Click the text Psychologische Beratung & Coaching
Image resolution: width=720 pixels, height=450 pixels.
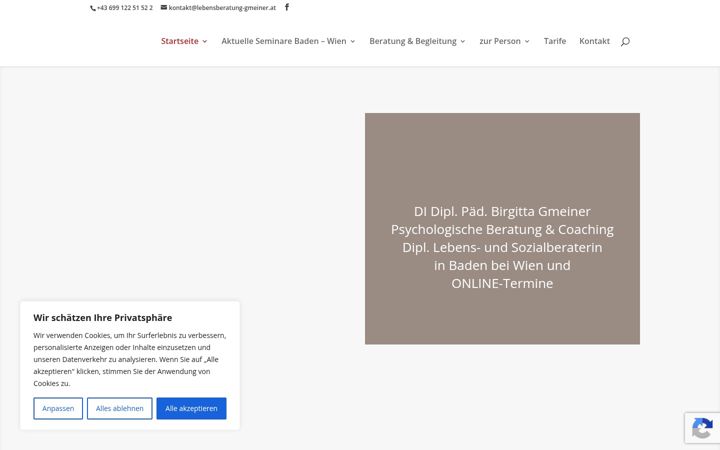[x=502, y=230]
